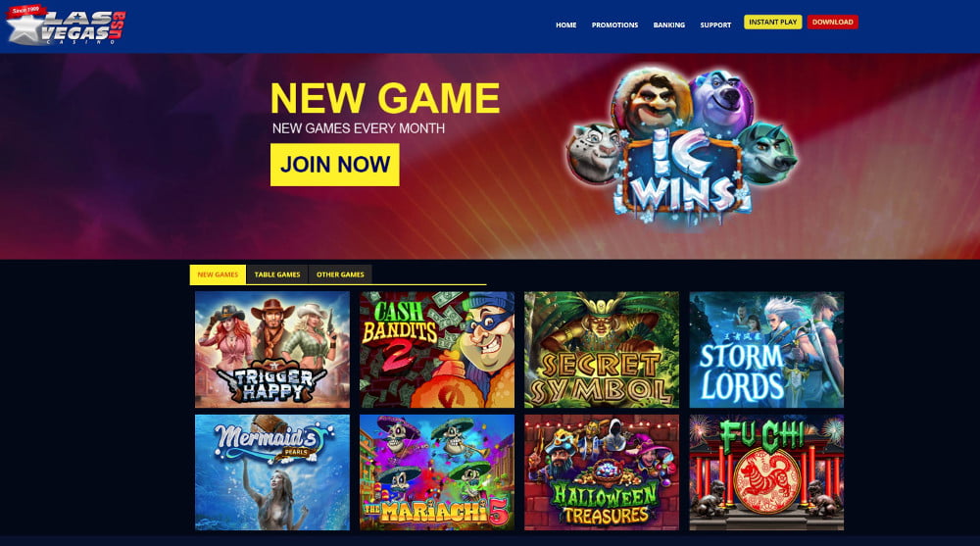Visit the Support page
The height and width of the screenshot is (546, 980).
tap(715, 25)
